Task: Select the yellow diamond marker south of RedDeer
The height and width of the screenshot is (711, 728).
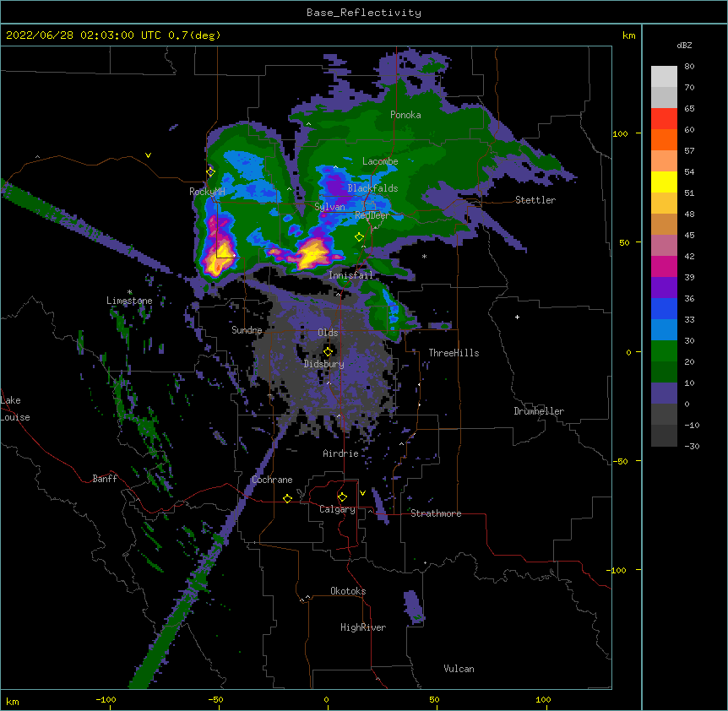Action: pos(359,237)
